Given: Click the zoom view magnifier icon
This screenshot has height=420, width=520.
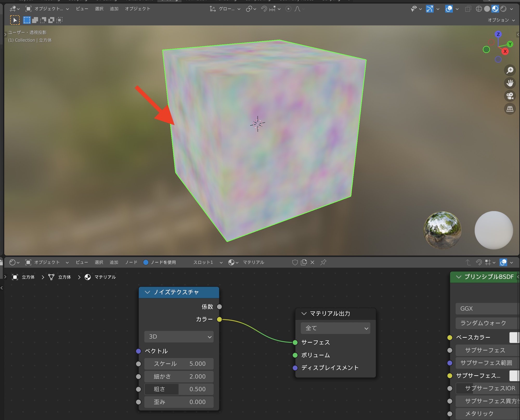Looking at the screenshot, I should coord(510,70).
